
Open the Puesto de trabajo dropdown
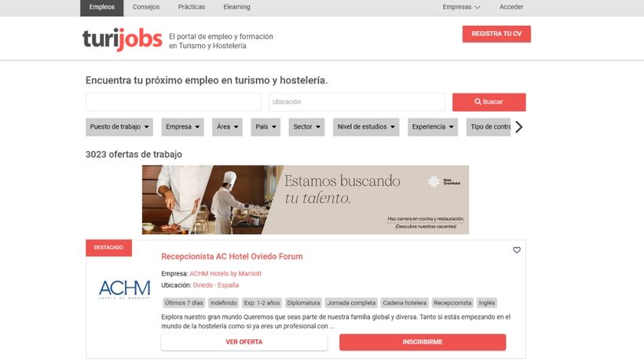point(119,127)
